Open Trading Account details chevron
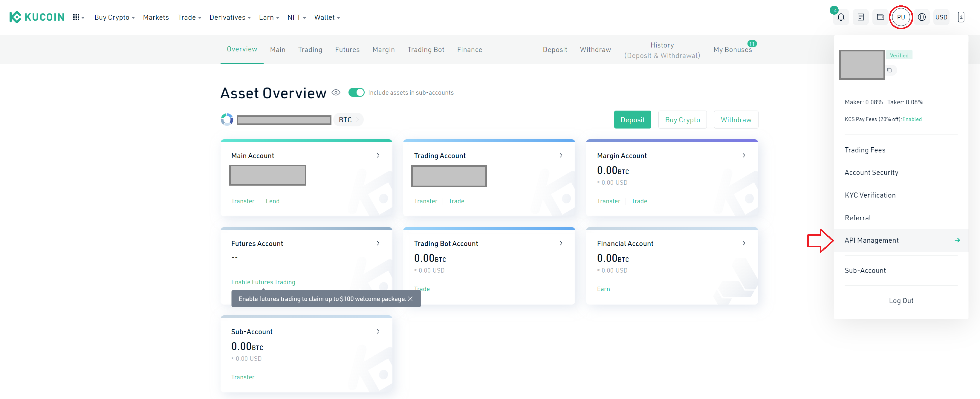 click(561, 155)
